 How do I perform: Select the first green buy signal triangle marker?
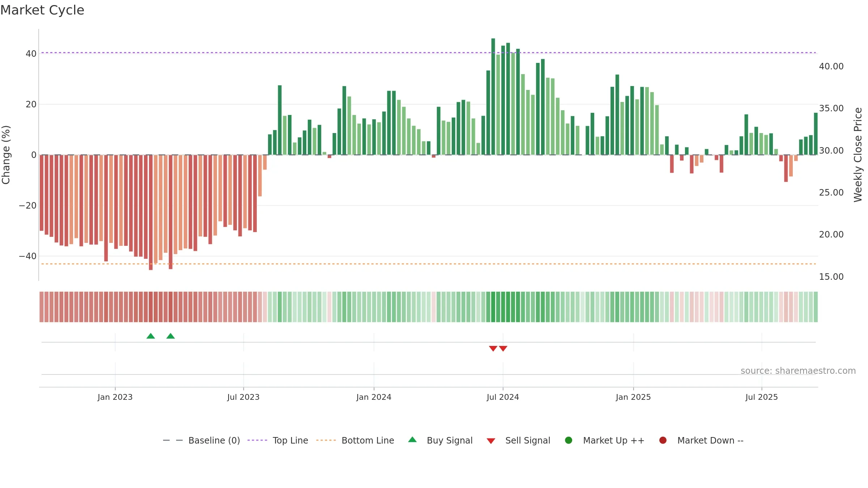[151, 336]
